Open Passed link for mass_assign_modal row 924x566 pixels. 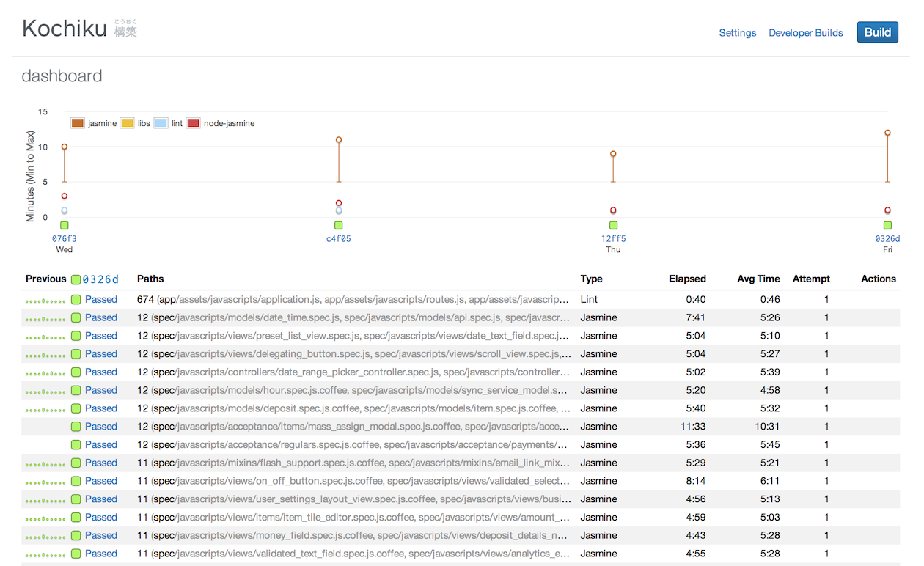(101, 427)
